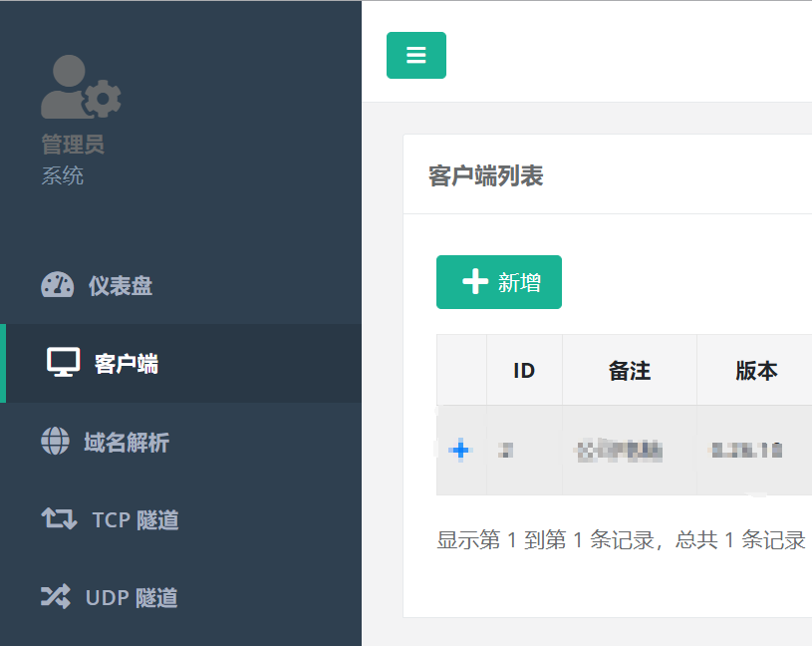Open the UDP 隧道 menu entry
Image resolution: width=812 pixels, height=646 pixels.
[132, 597]
